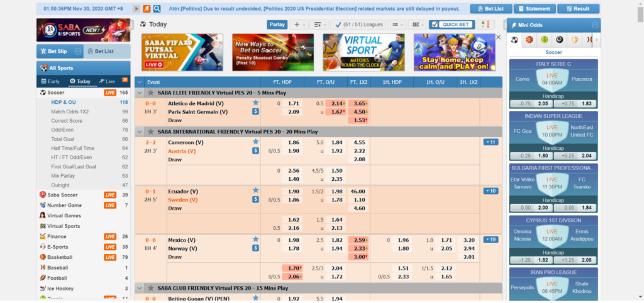Viewport: 644px width, 303px height.
Task: Click the odds up/down arrows icon
Action: (486, 25)
